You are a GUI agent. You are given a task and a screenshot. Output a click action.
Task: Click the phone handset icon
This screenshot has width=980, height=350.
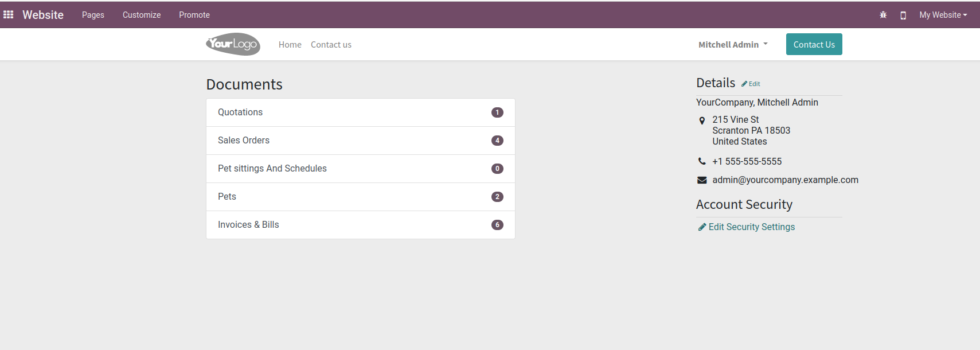[x=702, y=161]
